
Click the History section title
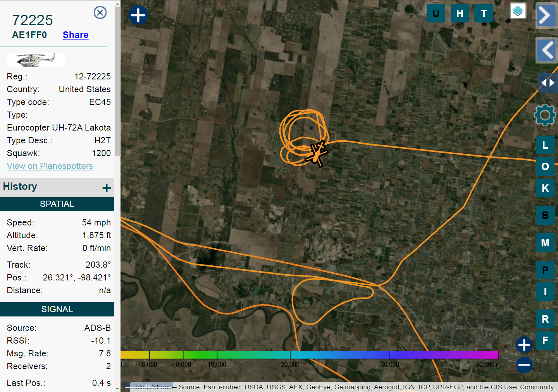click(x=20, y=186)
